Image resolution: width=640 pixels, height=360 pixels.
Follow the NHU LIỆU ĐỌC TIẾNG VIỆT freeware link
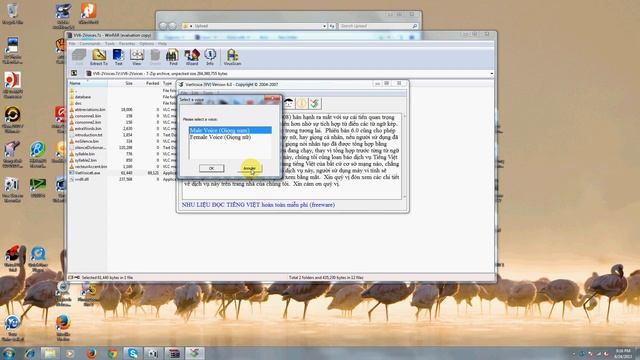click(258, 204)
